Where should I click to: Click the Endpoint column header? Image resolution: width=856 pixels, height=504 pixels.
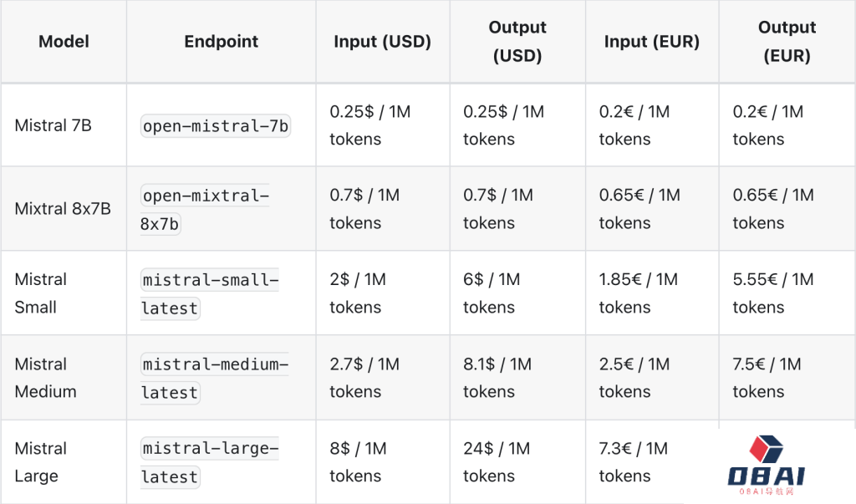click(x=221, y=41)
